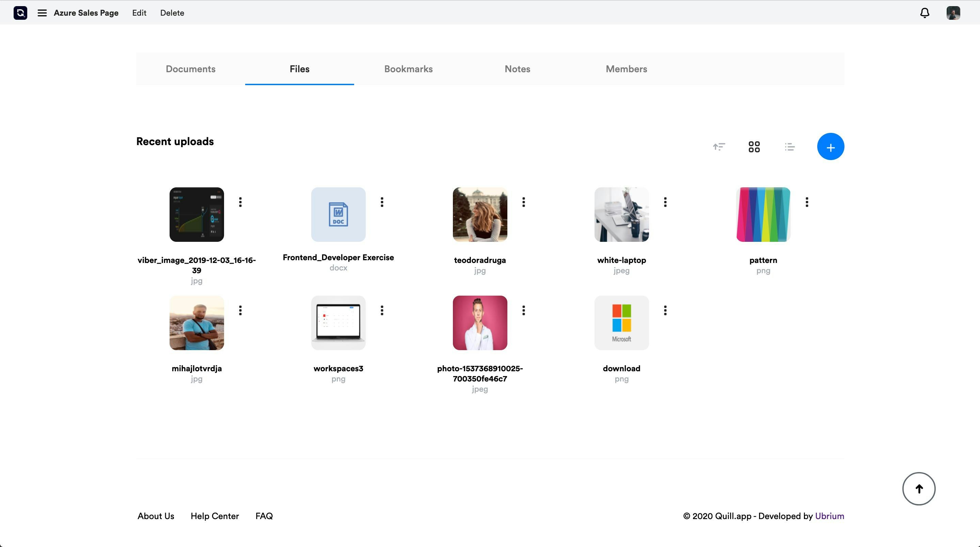Open the Members tab
This screenshot has height=547, width=980.
tap(626, 69)
